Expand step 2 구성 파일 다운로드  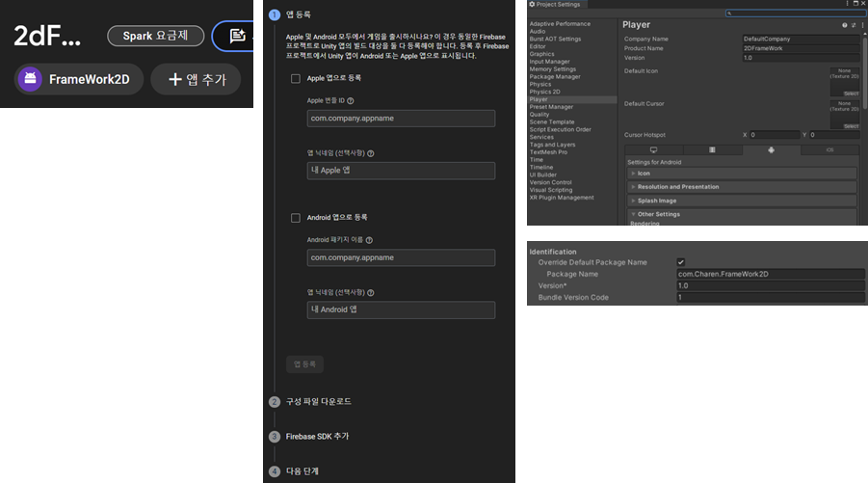coord(318,402)
